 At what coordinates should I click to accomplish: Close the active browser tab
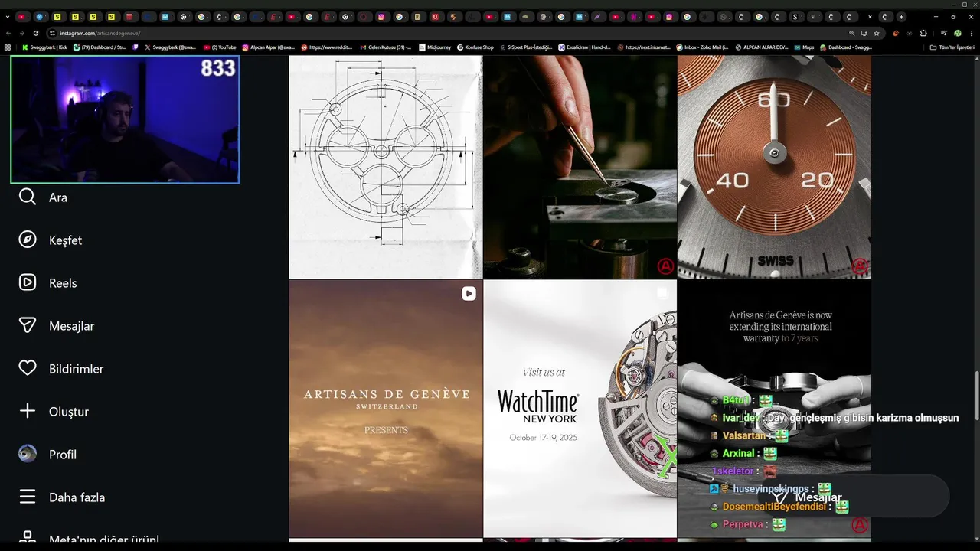[870, 17]
